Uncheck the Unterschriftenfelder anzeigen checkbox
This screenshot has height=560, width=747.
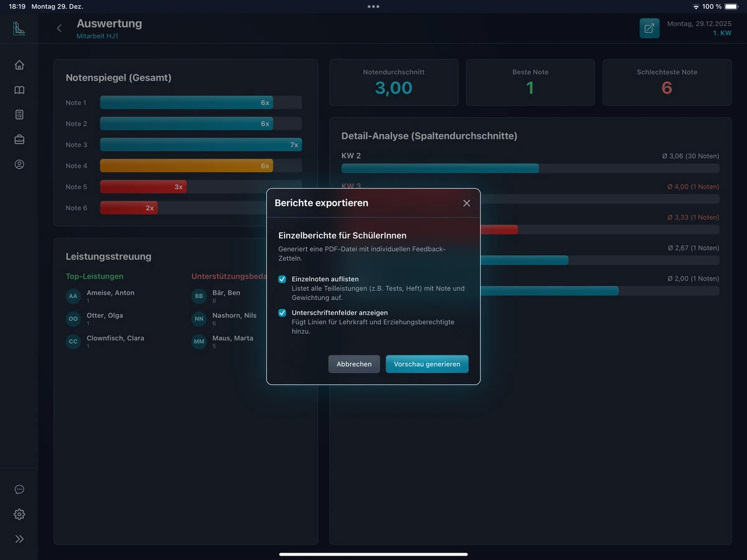pyautogui.click(x=282, y=313)
